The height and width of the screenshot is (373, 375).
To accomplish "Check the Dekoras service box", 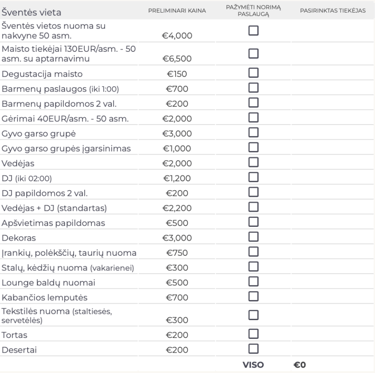I will [253, 237].
